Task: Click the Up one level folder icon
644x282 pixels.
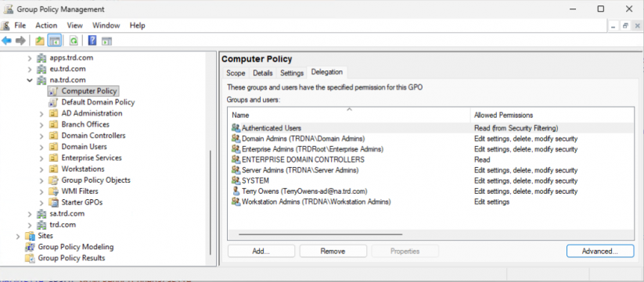Action: tap(40, 41)
